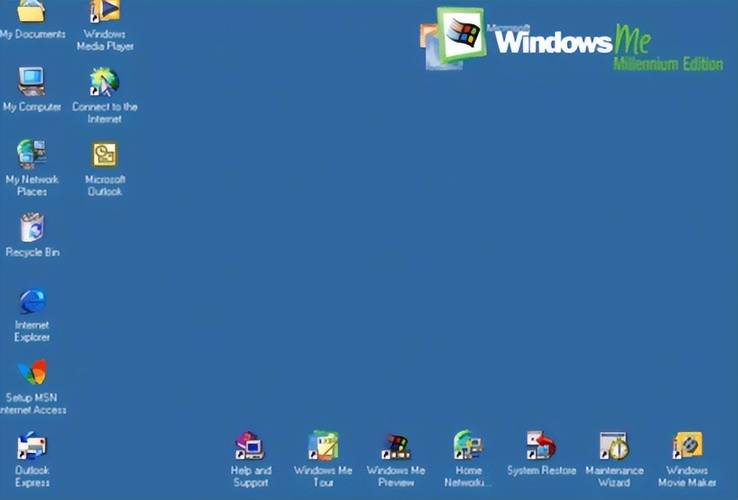
Task: Open the My Documents folder icon
Action: pos(32,10)
